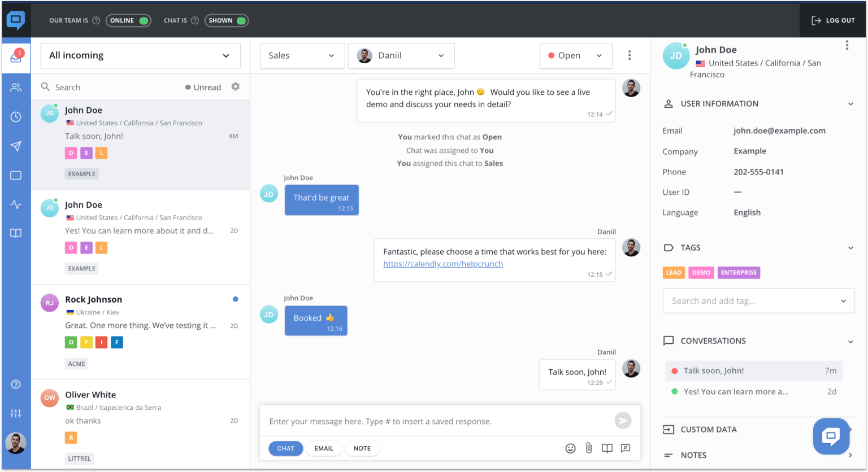Viewport: 868px width, 472px height.
Task: Toggle the team ONLINE switch
Action: (128, 20)
